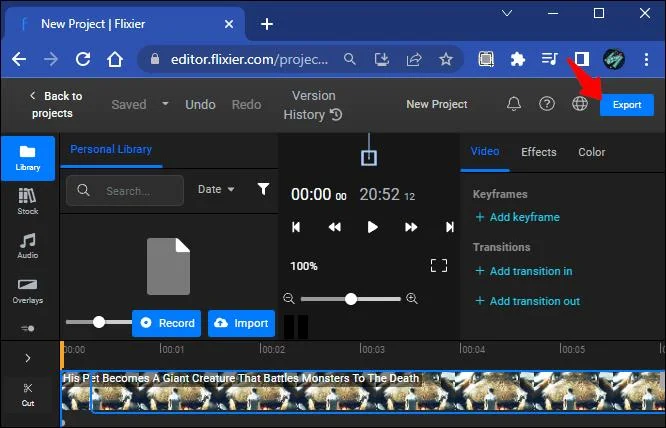
Task: Open the tab search dropdown chevron
Action: (x=507, y=13)
